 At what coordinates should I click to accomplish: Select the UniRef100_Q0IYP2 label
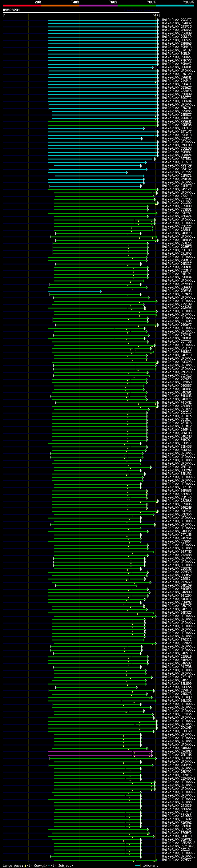(177, 172)
